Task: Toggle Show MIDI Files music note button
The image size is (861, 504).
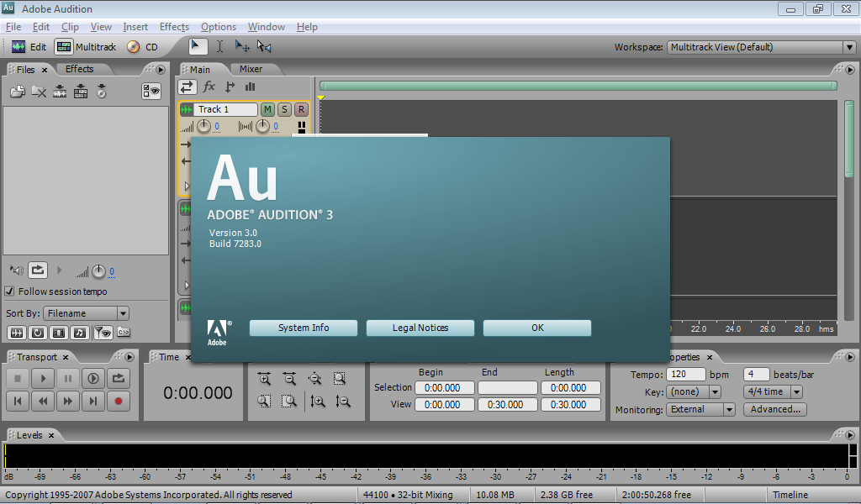Action: (x=80, y=333)
